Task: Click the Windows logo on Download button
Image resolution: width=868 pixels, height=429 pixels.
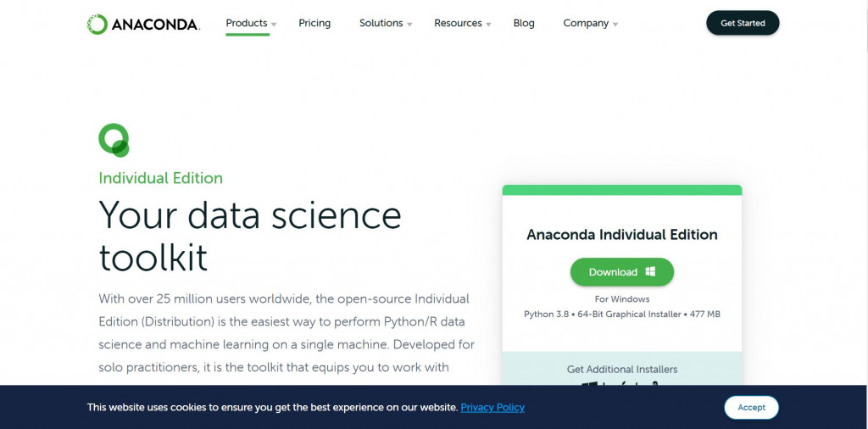Action: coord(650,272)
